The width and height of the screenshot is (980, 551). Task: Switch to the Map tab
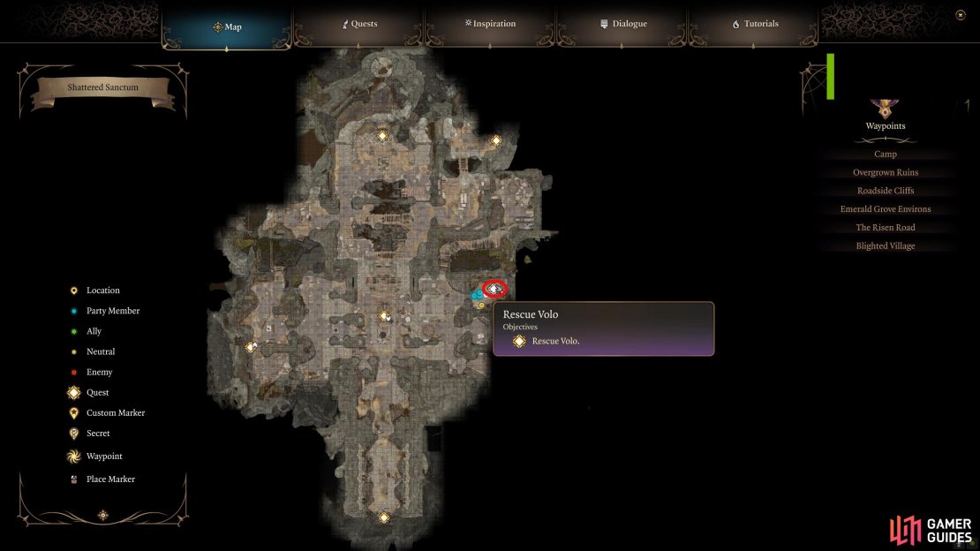[227, 26]
